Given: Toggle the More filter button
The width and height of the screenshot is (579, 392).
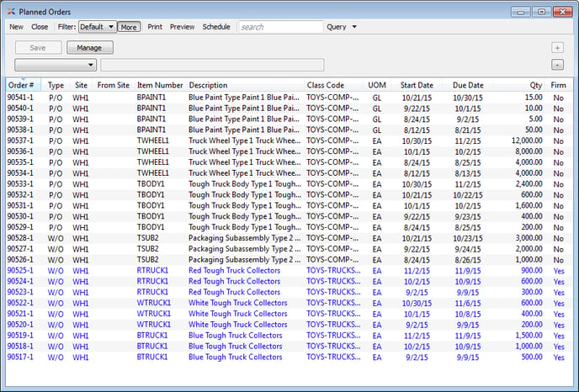Looking at the screenshot, I should [x=129, y=27].
